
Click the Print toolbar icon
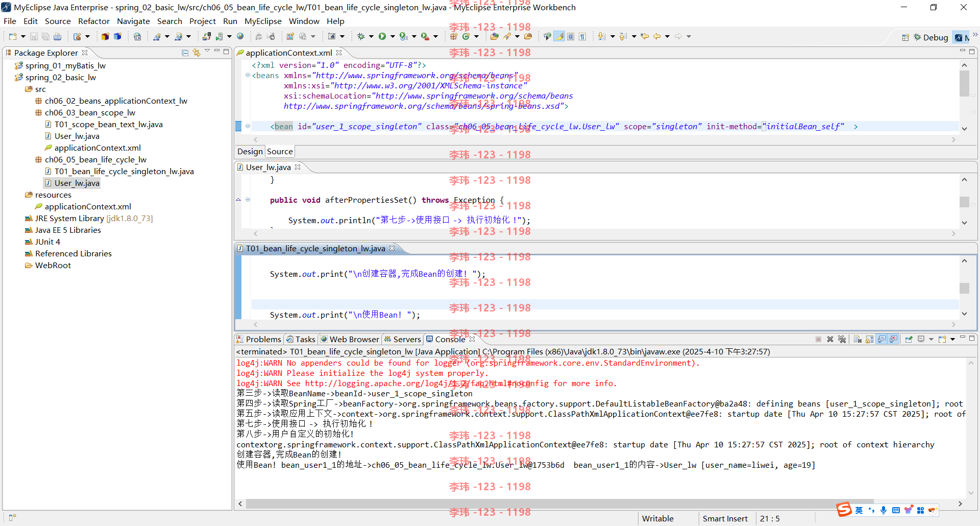click(x=57, y=36)
